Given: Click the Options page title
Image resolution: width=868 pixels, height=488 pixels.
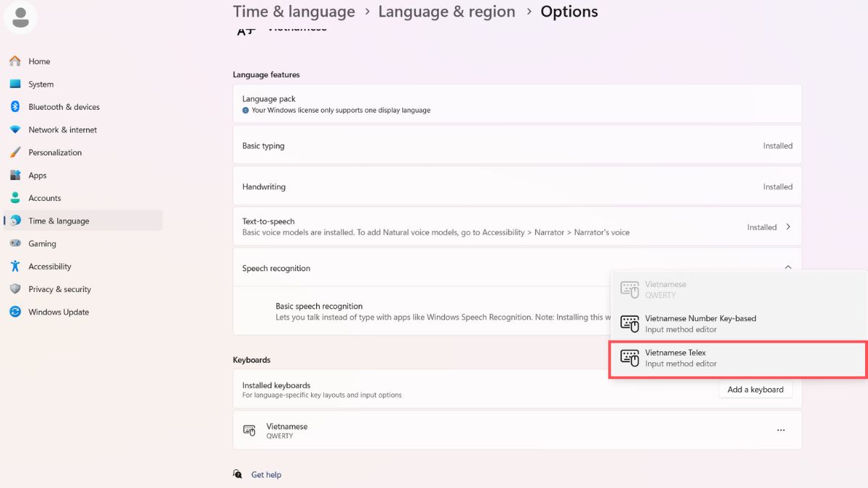Looking at the screenshot, I should pos(569,12).
